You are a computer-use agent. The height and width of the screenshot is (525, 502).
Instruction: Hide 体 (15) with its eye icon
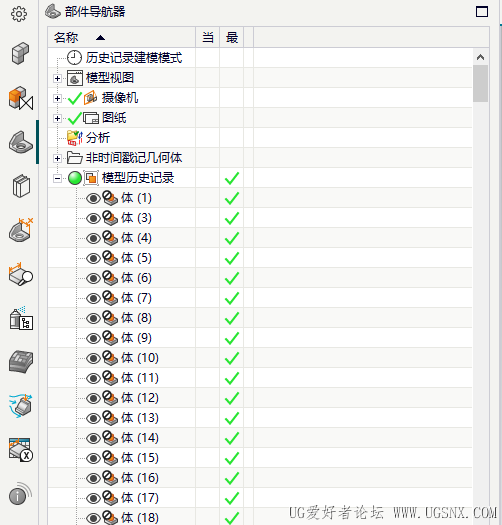click(x=93, y=458)
